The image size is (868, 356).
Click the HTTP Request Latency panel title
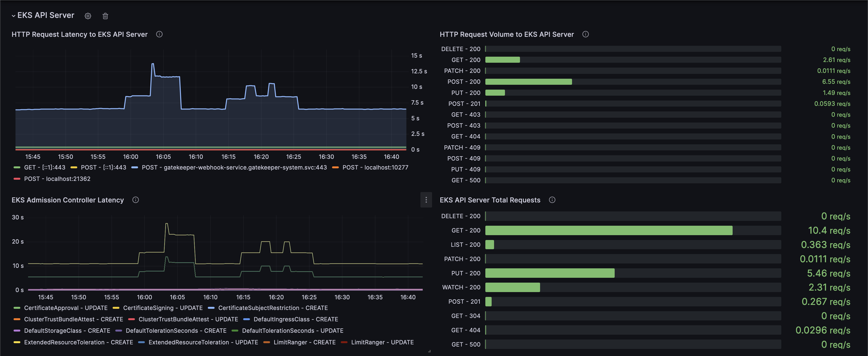[x=79, y=34]
